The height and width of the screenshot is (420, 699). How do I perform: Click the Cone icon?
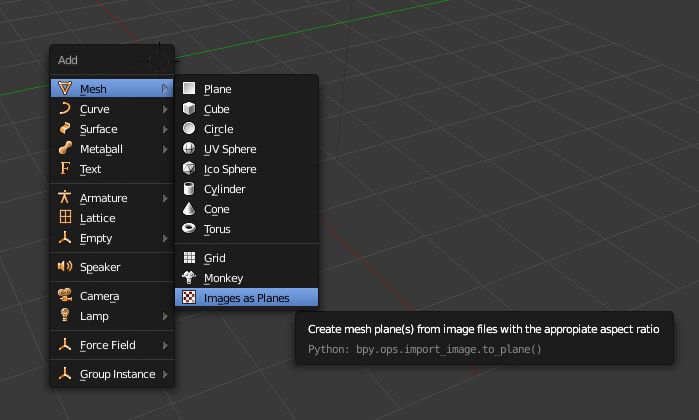coord(189,208)
